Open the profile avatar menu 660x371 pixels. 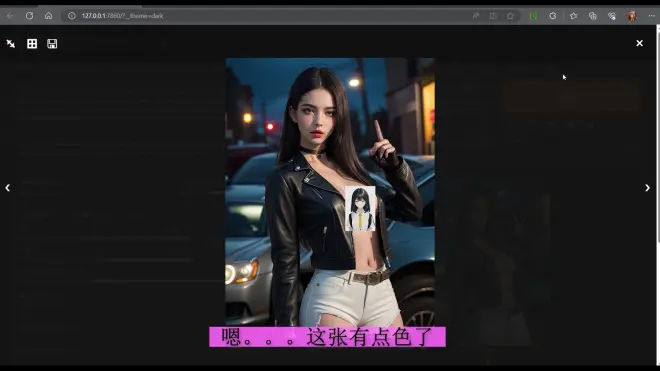tap(632, 16)
